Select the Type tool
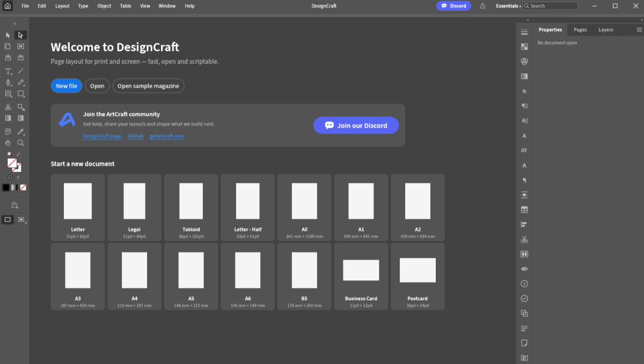This screenshot has height=364, width=644. coord(8,71)
